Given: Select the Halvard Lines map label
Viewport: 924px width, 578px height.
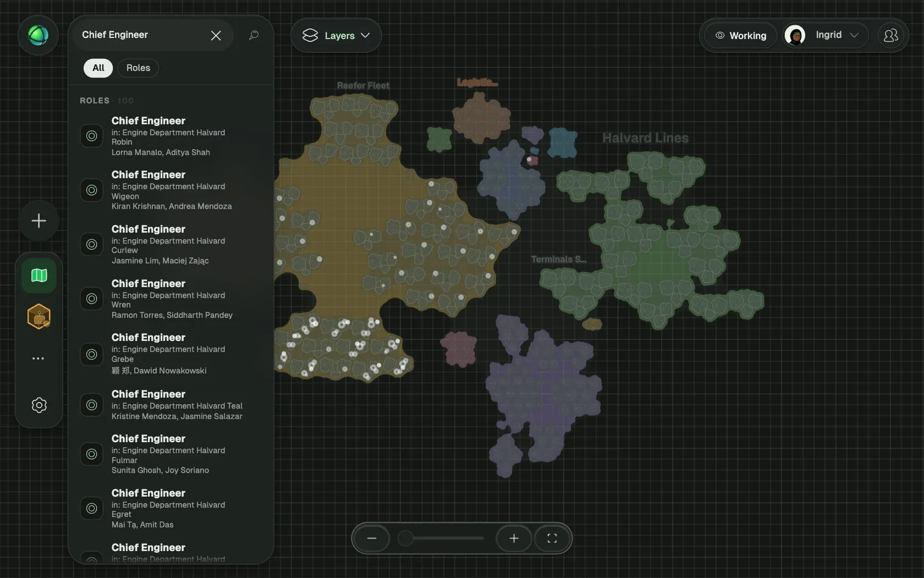Looking at the screenshot, I should (x=645, y=138).
